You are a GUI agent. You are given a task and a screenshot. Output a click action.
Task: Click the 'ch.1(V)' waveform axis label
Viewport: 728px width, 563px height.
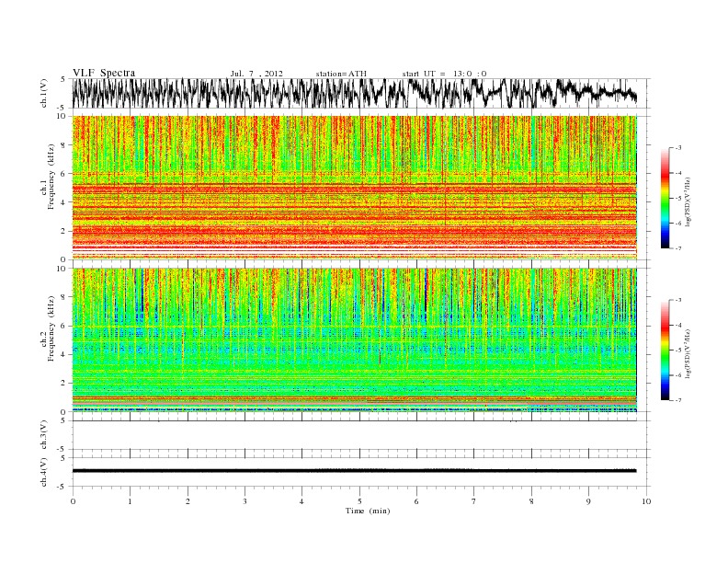tap(44, 93)
